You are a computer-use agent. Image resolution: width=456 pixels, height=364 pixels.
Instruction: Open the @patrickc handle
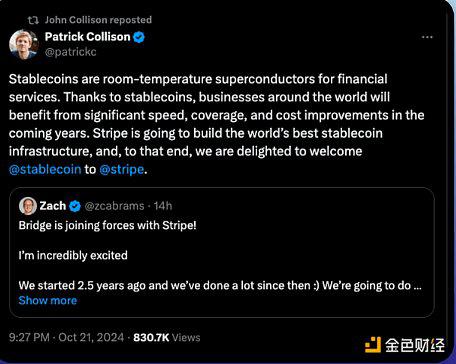pyautogui.click(x=71, y=52)
